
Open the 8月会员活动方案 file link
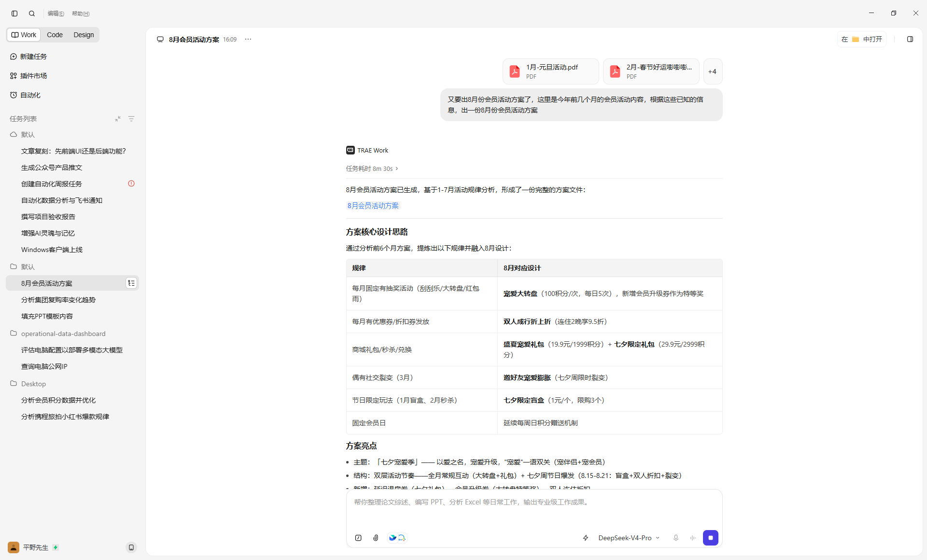[x=373, y=206]
